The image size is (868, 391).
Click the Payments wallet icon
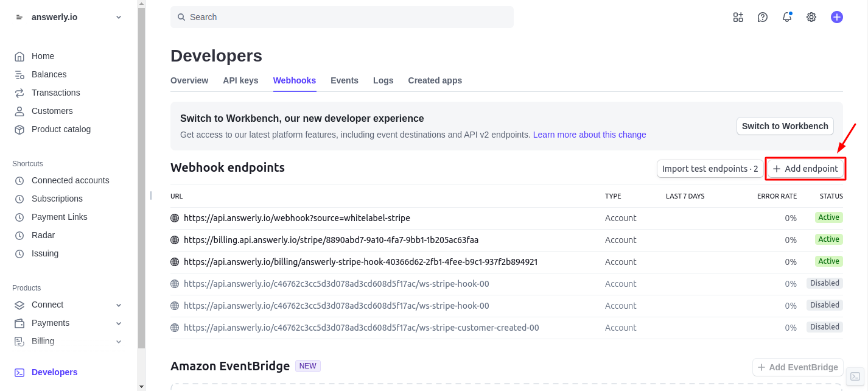point(19,323)
